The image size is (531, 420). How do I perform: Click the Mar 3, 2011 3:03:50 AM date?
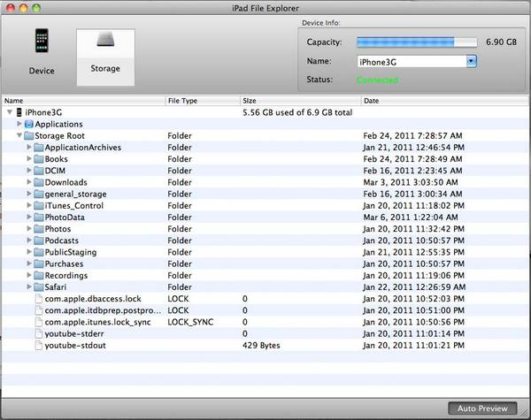411,182
